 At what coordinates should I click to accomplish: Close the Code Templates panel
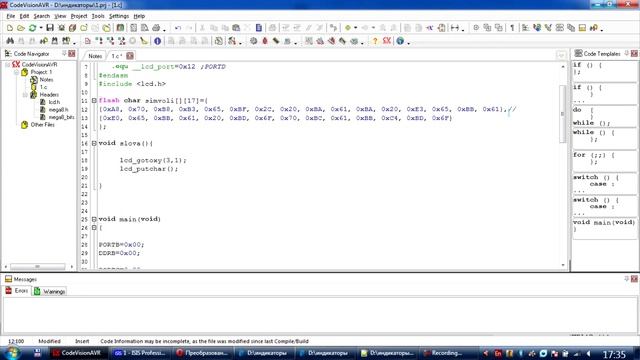click(634, 53)
